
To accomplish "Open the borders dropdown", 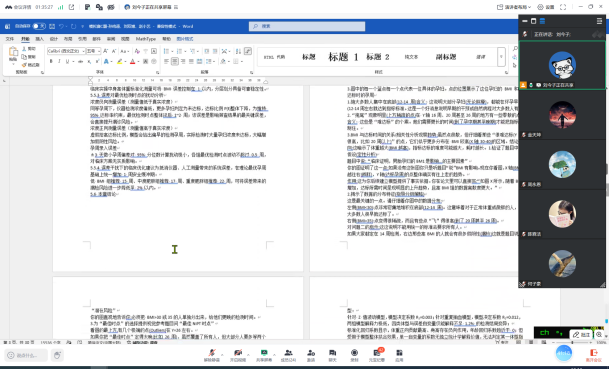I will 241,62.
